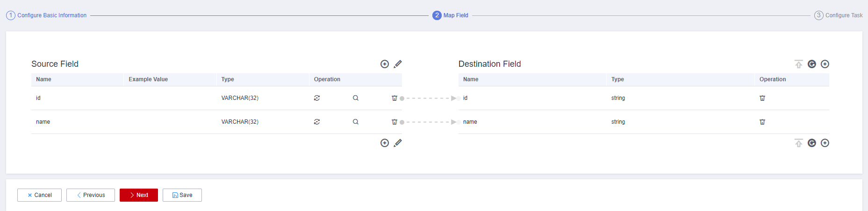Click refresh icon above Destination Field table
868x211 pixels.
(x=812, y=64)
